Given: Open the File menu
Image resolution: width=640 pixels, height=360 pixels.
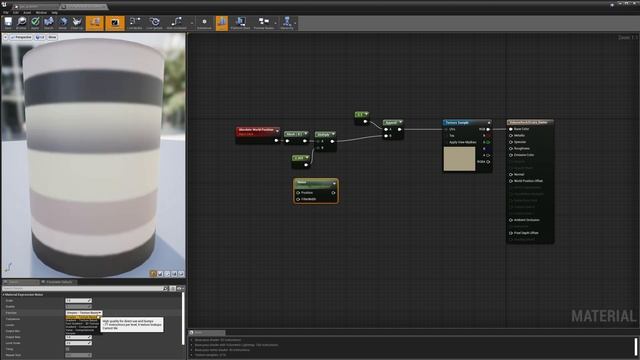Looking at the screenshot, I should click(x=6, y=13).
